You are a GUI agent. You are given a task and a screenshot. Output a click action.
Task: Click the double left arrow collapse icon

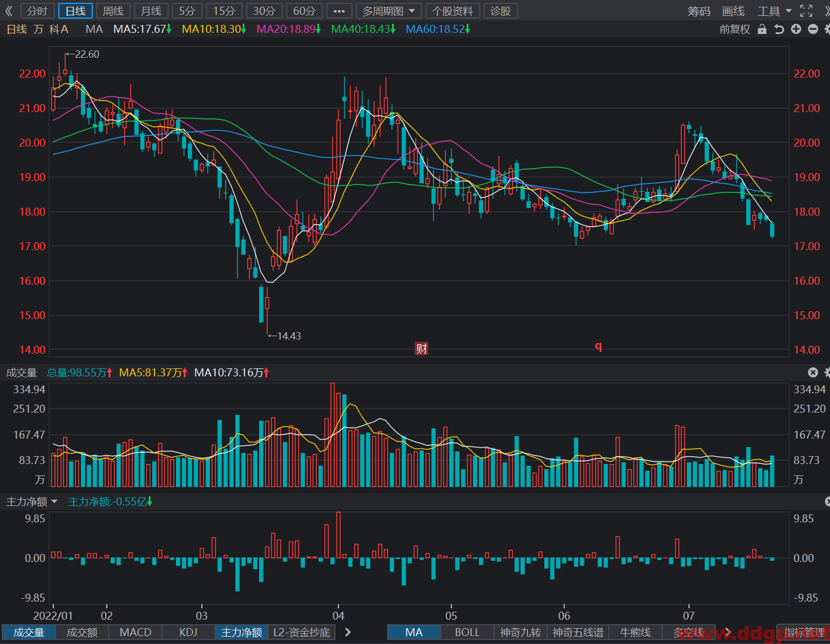point(8,11)
